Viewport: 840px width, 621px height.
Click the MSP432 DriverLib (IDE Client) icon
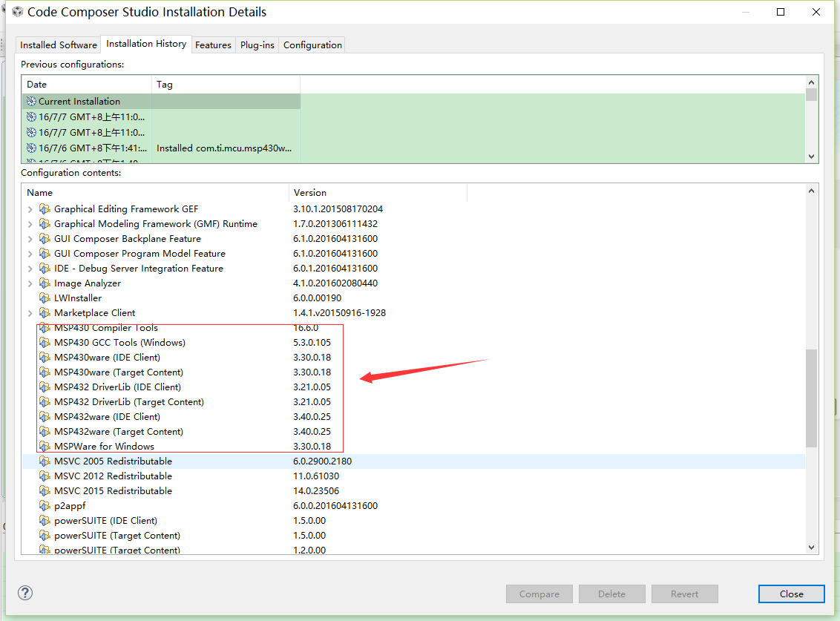[x=45, y=387]
